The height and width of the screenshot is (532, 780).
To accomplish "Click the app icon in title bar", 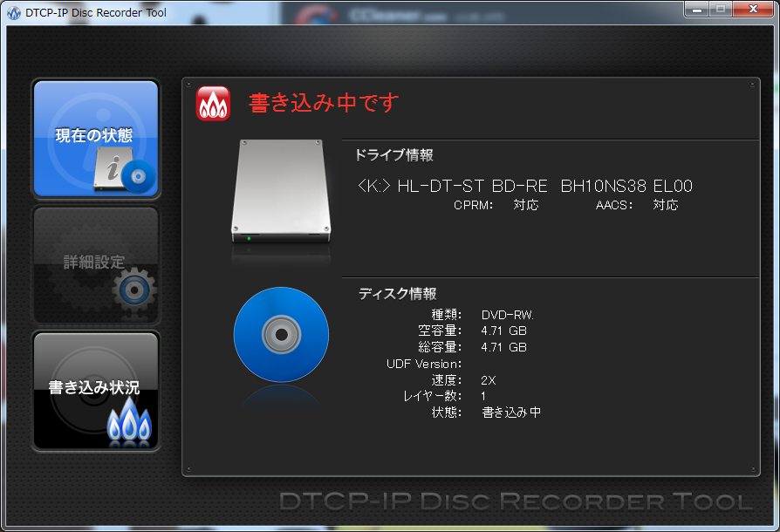I will [14, 13].
